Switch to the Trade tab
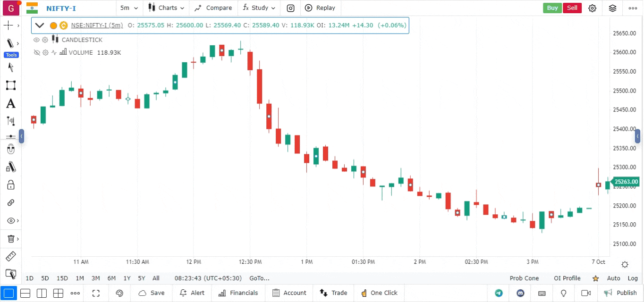 (334, 293)
